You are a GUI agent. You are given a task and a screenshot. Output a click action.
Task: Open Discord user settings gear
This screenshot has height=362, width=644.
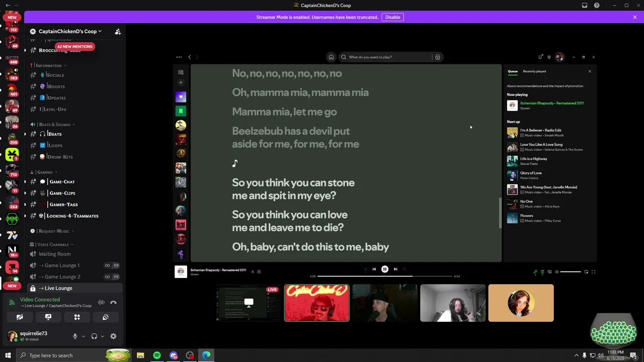tap(113, 336)
